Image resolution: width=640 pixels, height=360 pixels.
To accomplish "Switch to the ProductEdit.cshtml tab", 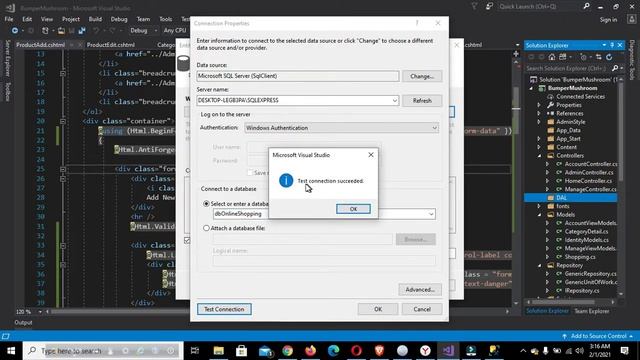I will [111, 45].
